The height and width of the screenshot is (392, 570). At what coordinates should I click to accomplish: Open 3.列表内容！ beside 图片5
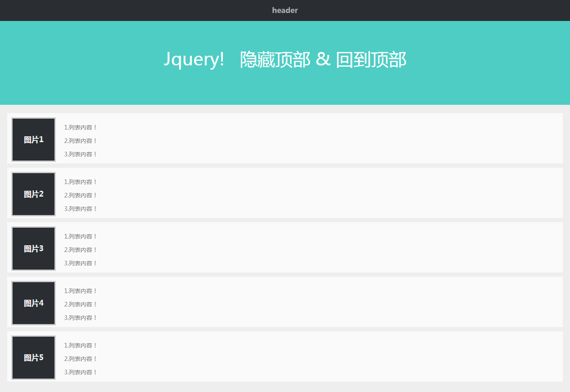(80, 372)
